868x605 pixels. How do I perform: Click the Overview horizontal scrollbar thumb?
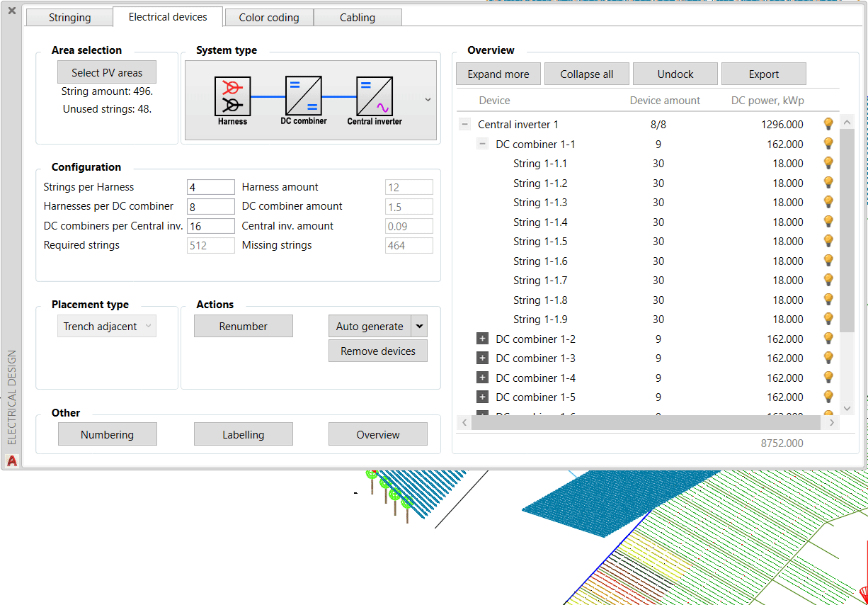tap(646, 422)
